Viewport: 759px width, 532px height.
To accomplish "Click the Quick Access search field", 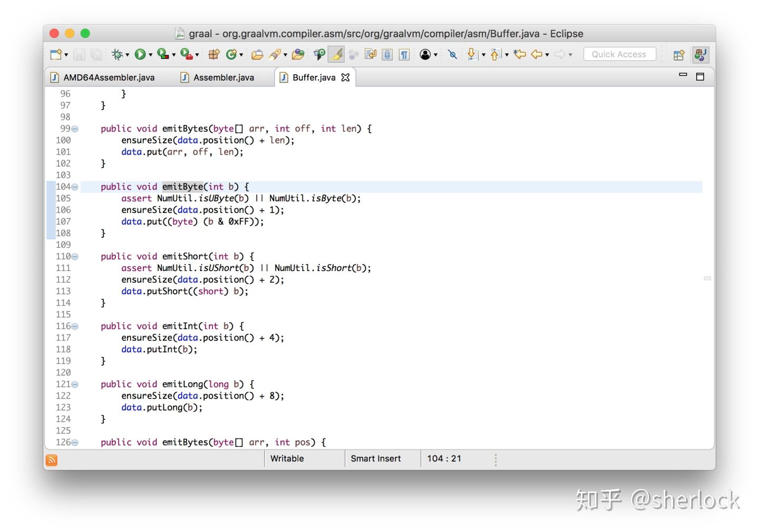I will point(619,54).
